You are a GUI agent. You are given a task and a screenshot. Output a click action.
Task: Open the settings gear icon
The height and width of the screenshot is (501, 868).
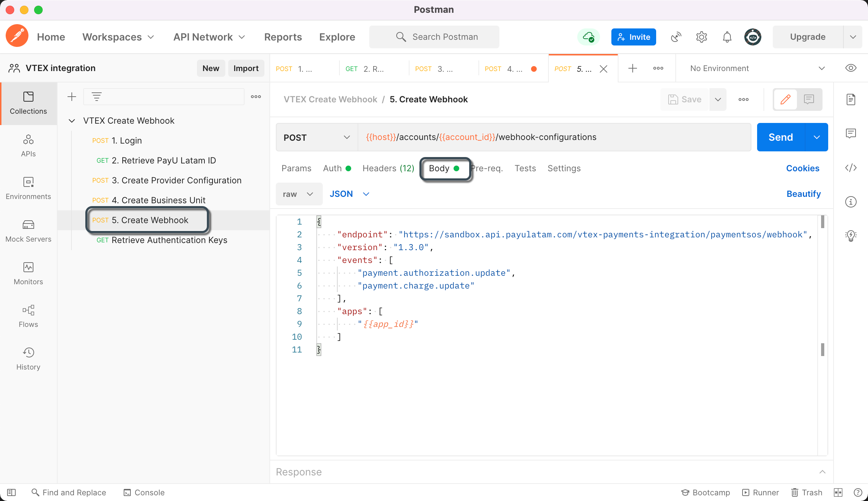[x=702, y=37]
